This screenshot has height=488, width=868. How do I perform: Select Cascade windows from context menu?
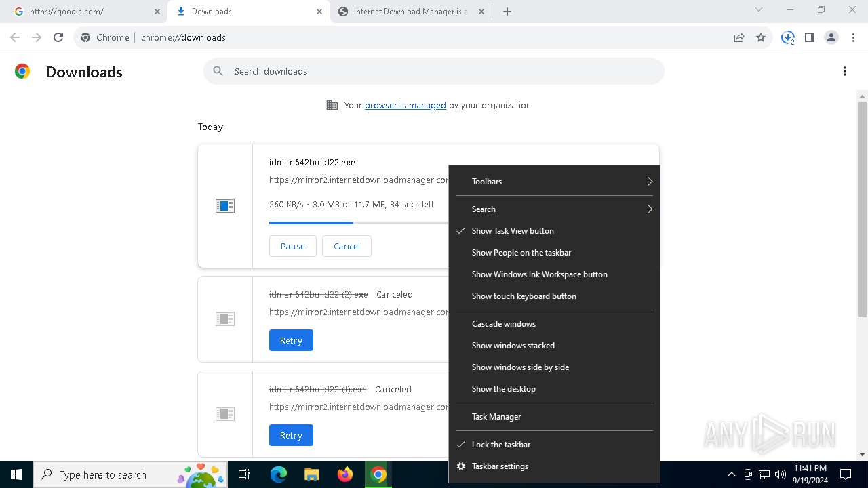pyautogui.click(x=554, y=324)
